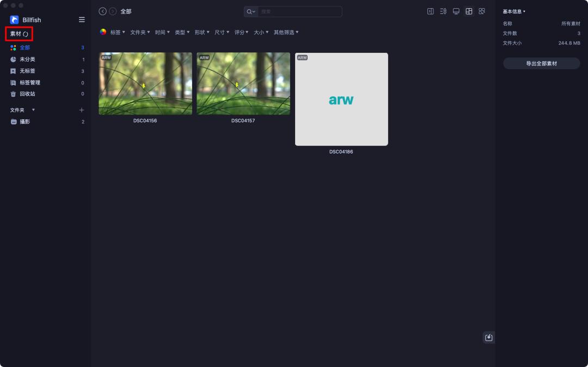The image size is (588, 367).
Task: Click the import icon at bottom right
Action: [x=488, y=338]
